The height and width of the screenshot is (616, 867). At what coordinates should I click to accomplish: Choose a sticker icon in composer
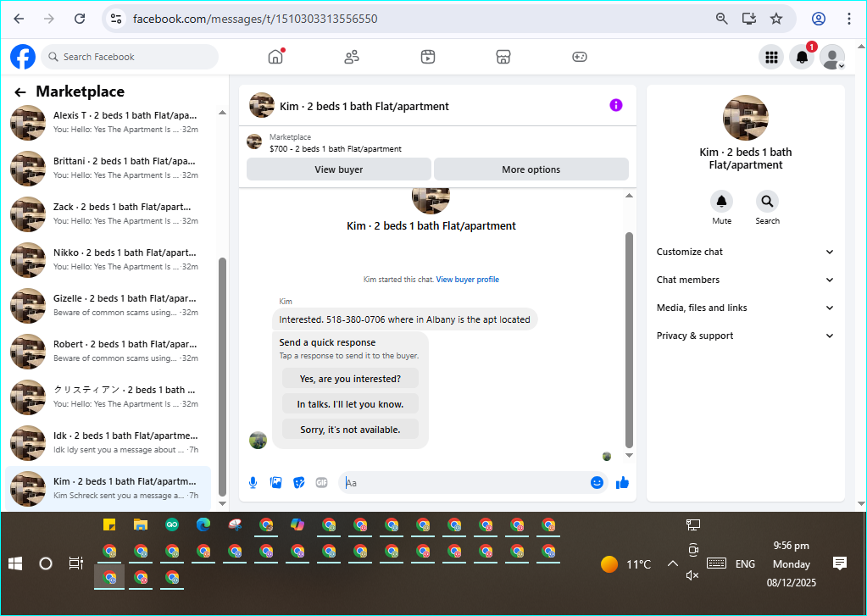(298, 483)
